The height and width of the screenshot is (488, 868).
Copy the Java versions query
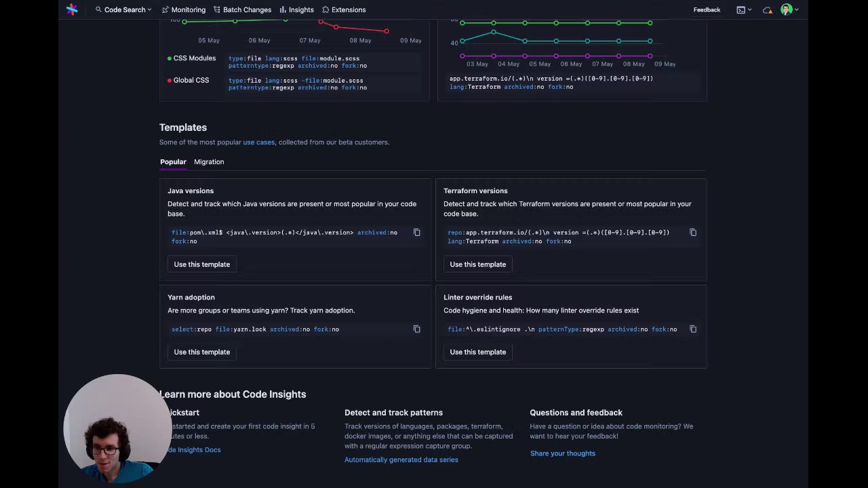pos(417,232)
